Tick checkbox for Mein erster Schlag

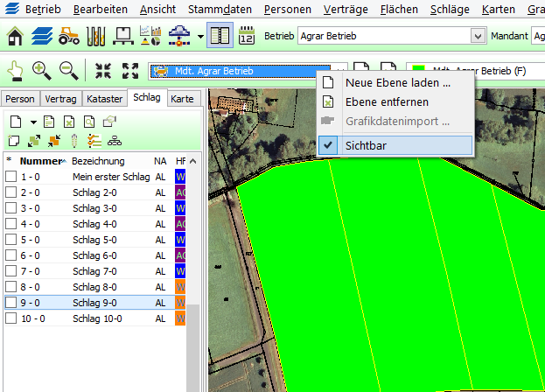pyautogui.click(x=10, y=177)
